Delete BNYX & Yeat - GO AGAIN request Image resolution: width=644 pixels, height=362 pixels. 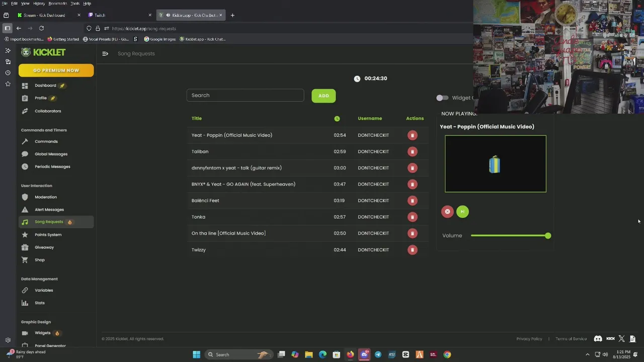pos(412,184)
